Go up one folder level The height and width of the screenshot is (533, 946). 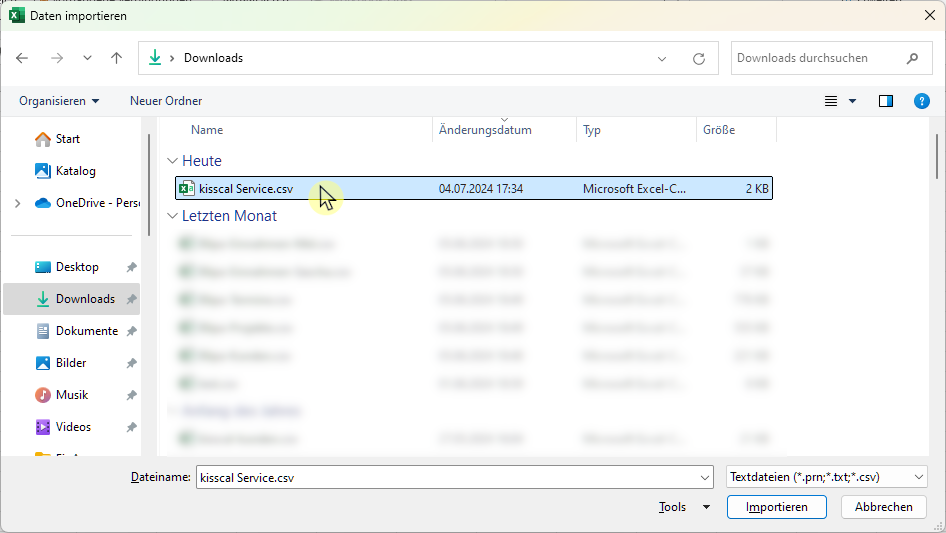[x=116, y=58]
